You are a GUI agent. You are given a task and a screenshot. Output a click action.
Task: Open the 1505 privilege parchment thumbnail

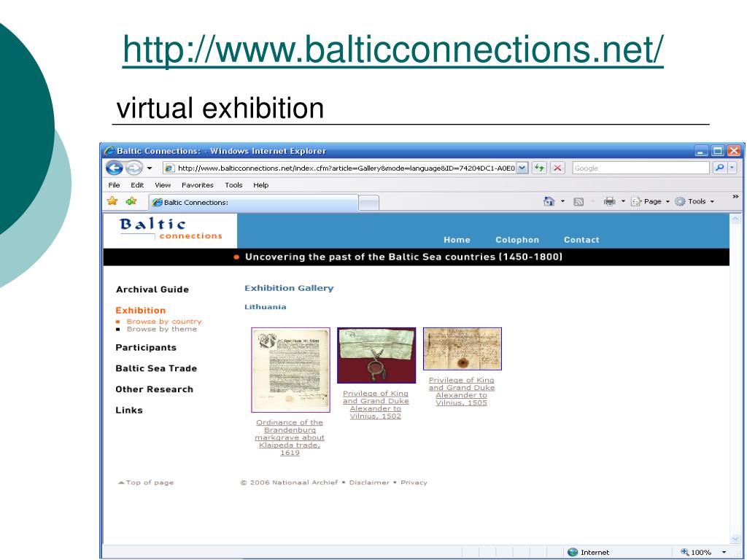coord(462,349)
